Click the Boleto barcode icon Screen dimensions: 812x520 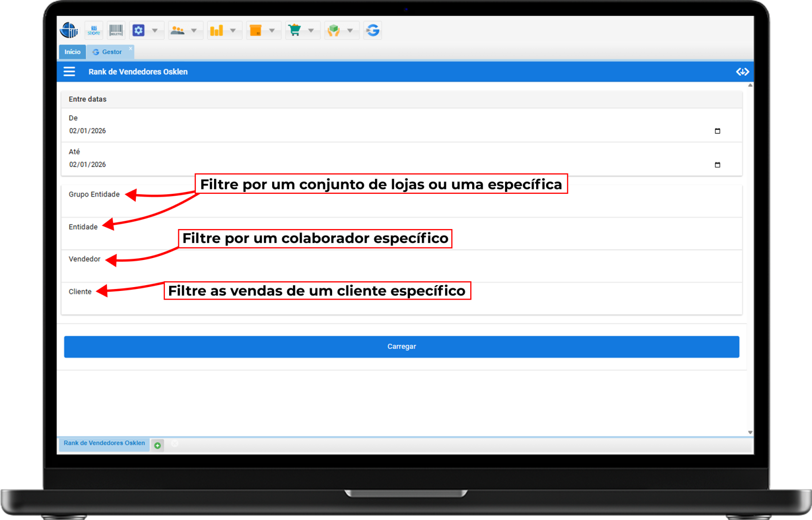pyautogui.click(x=116, y=30)
